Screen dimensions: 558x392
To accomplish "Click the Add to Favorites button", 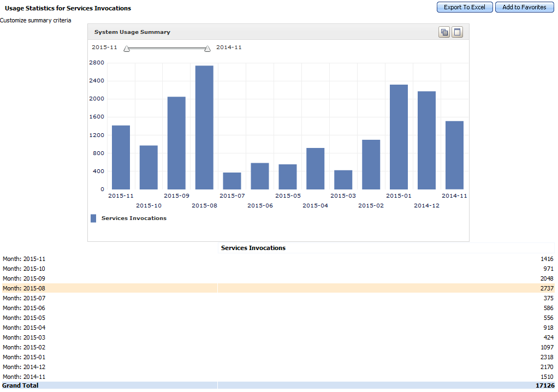I will tap(524, 7).
